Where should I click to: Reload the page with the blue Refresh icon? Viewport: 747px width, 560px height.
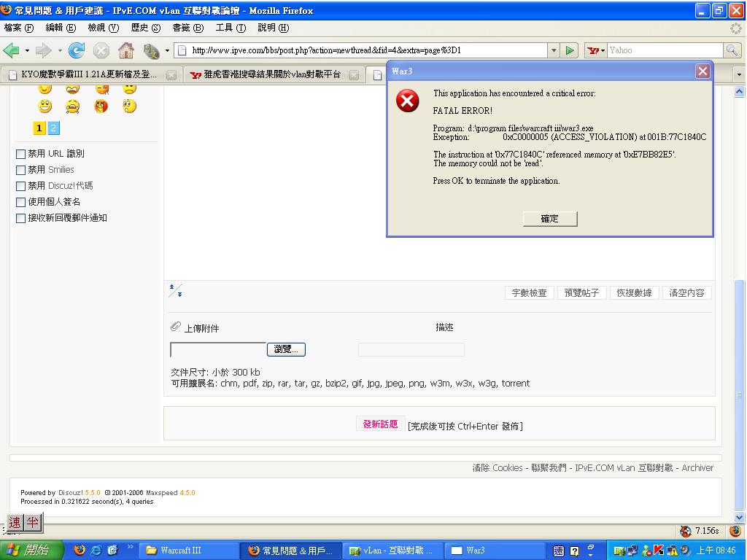[x=77, y=50]
